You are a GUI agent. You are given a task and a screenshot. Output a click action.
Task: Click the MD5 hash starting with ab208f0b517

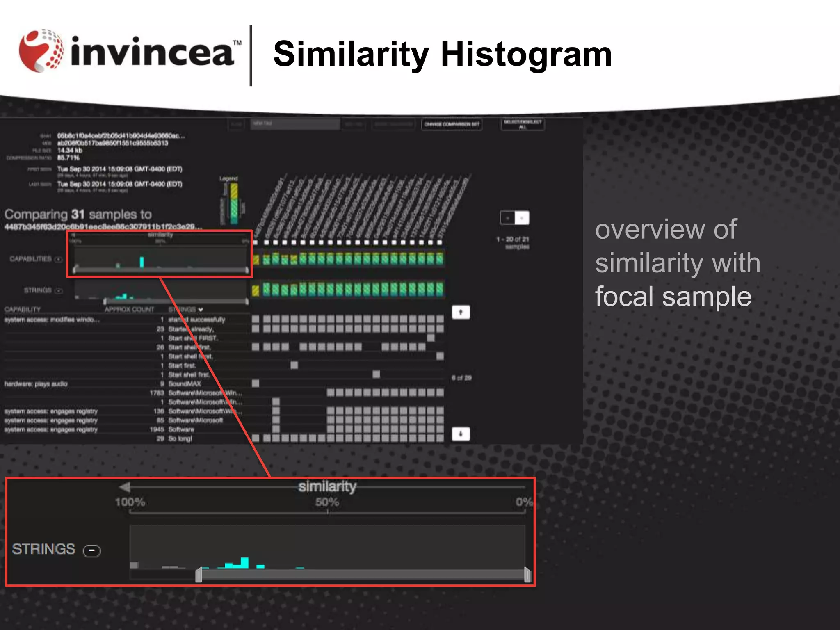[x=113, y=143]
